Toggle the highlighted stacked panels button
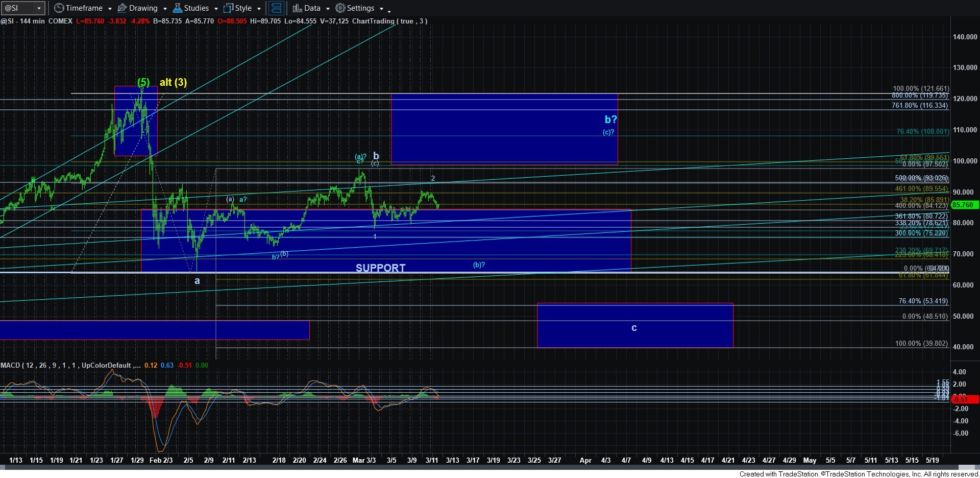 [276, 8]
